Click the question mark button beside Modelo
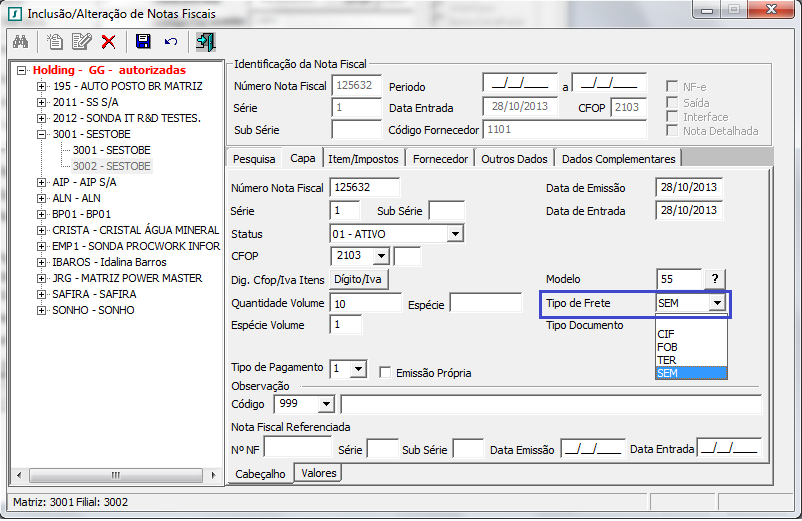 (x=714, y=279)
